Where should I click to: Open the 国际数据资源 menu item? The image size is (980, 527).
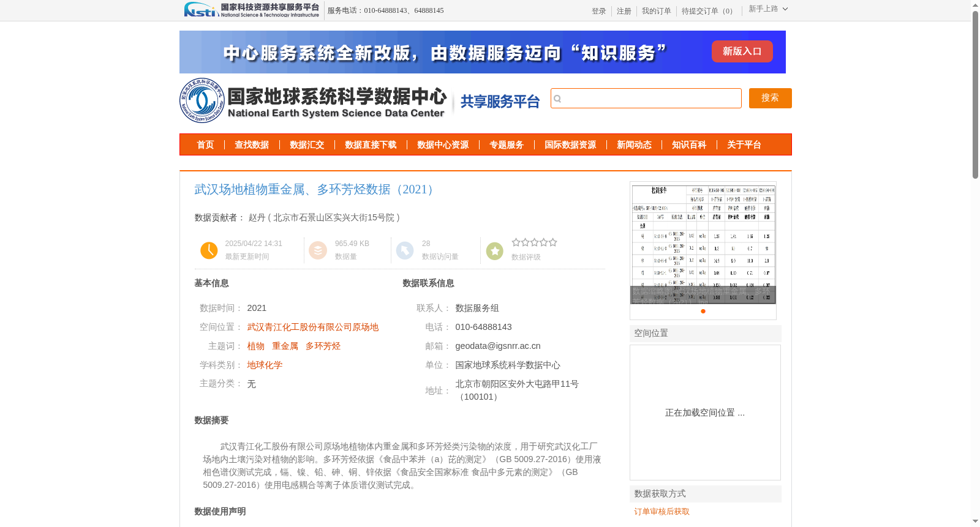(570, 145)
